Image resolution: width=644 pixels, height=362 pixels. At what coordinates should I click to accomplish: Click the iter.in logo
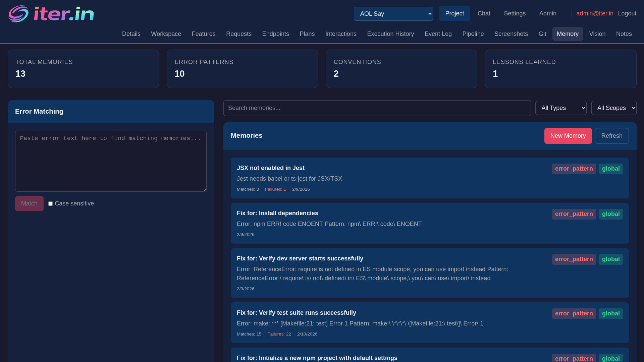coord(51,13)
